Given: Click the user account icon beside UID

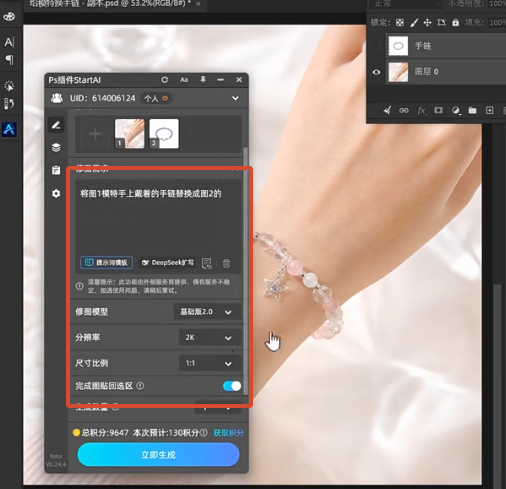Looking at the screenshot, I should [x=57, y=98].
